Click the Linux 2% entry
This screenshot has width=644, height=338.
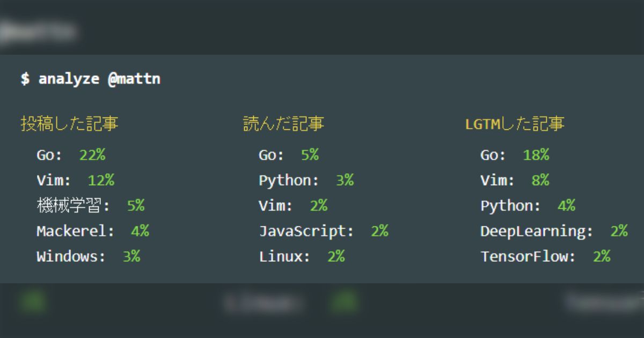pyautogui.click(x=302, y=256)
